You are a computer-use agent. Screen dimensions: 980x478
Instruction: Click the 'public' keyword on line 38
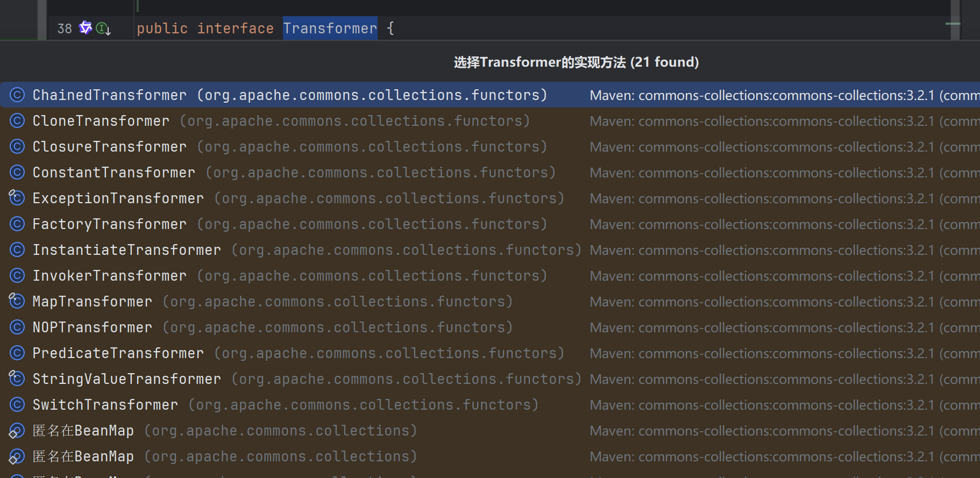pos(162,28)
